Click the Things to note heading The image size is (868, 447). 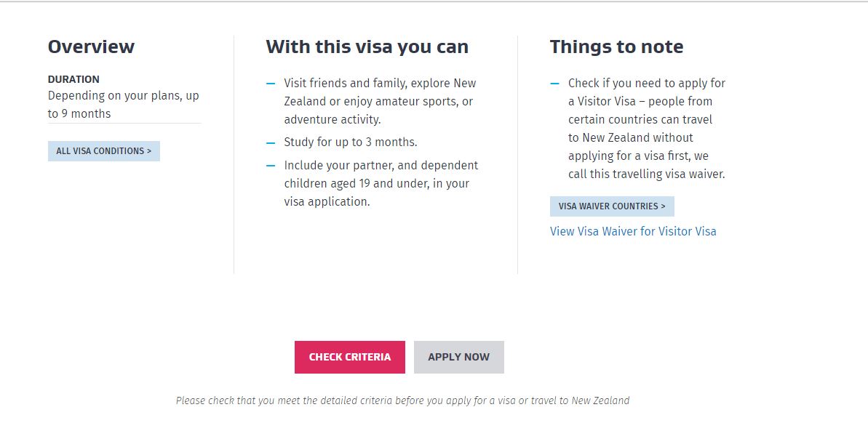[x=616, y=46]
